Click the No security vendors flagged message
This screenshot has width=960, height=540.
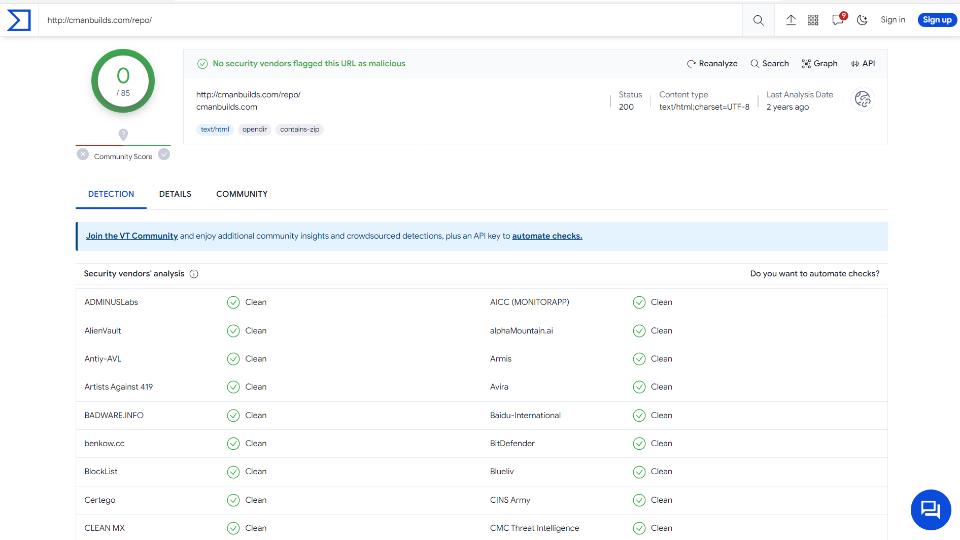[309, 63]
